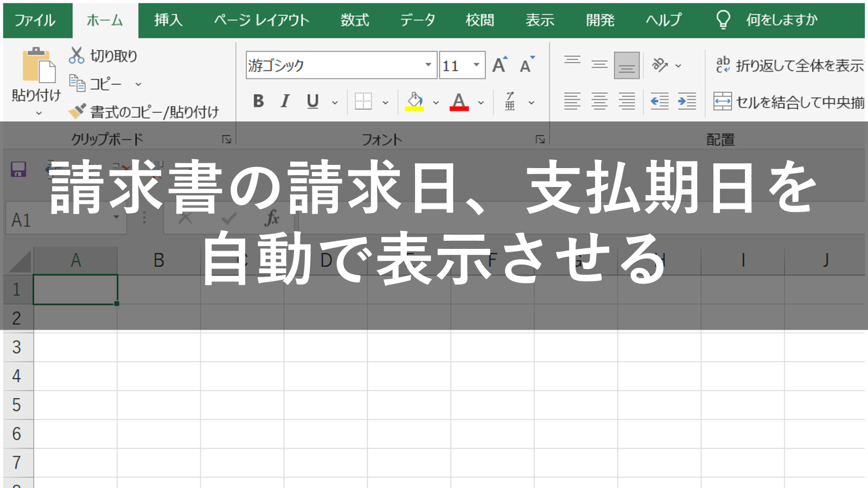
Task: Click the font color A icon
Action: tap(459, 101)
